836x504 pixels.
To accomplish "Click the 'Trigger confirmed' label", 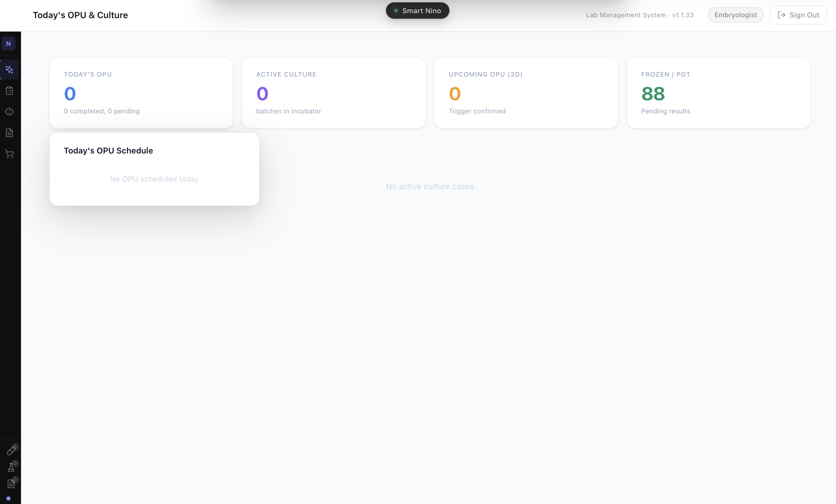I will point(477,111).
